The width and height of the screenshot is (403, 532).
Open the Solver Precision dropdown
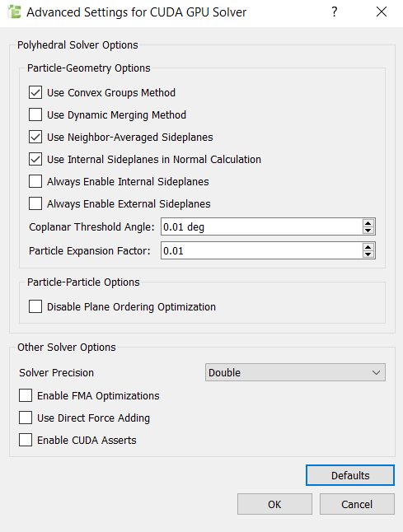pyautogui.click(x=295, y=372)
